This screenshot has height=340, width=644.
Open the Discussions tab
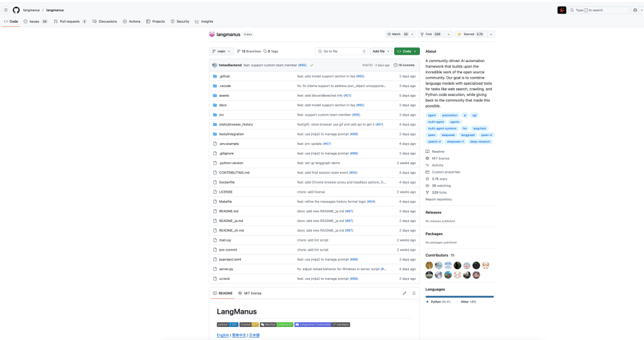[x=105, y=21]
